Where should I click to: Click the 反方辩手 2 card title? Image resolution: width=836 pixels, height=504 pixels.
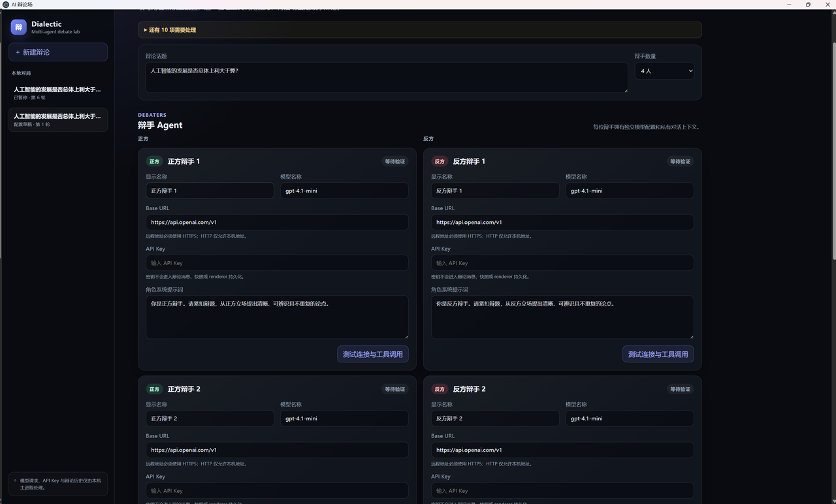coord(470,389)
